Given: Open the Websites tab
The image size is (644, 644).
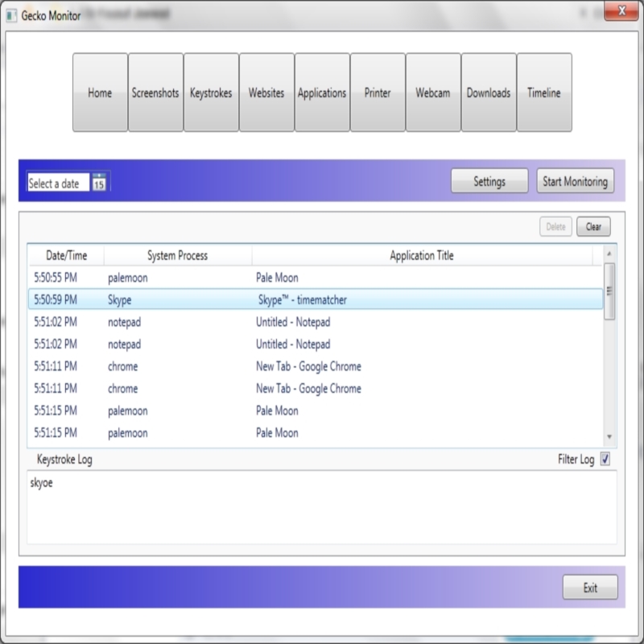Looking at the screenshot, I should pyautogui.click(x=266, y=93).
